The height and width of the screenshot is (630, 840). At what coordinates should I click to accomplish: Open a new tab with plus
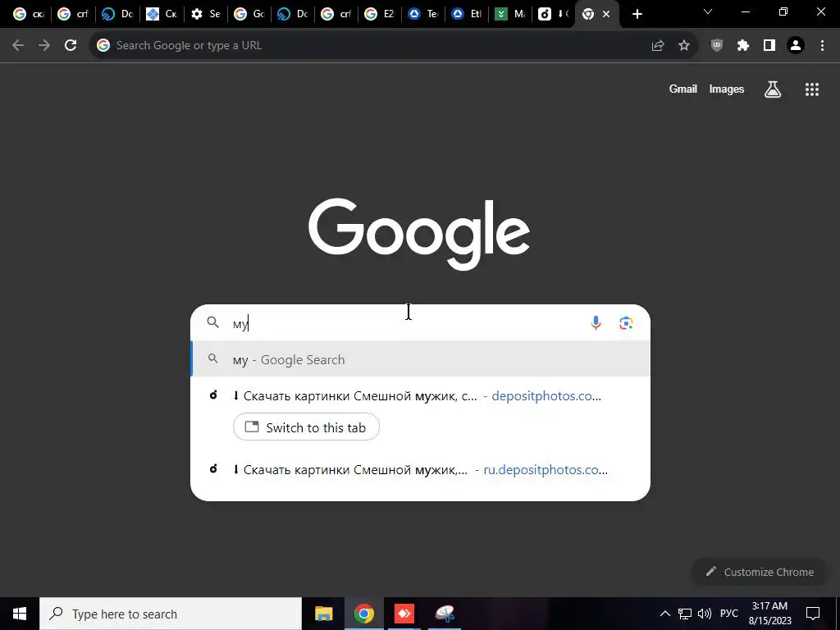637,14
